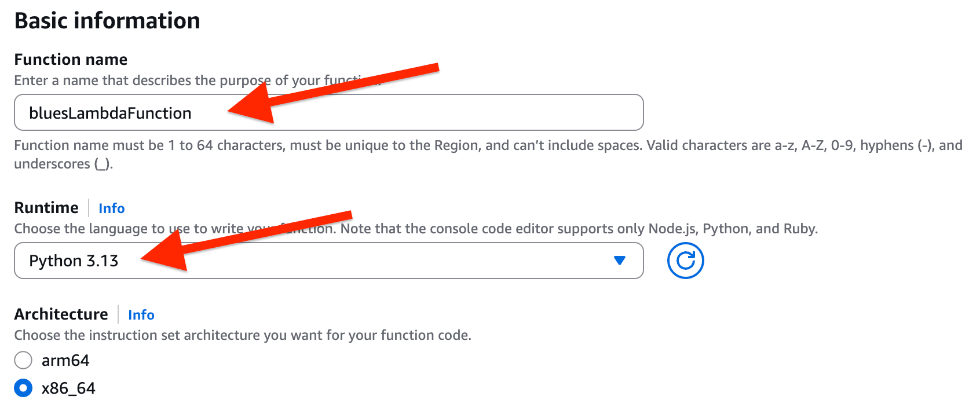Click the instruction set architecture description text
This screenshot has width=980, height=418.
(x=243, y=335)
